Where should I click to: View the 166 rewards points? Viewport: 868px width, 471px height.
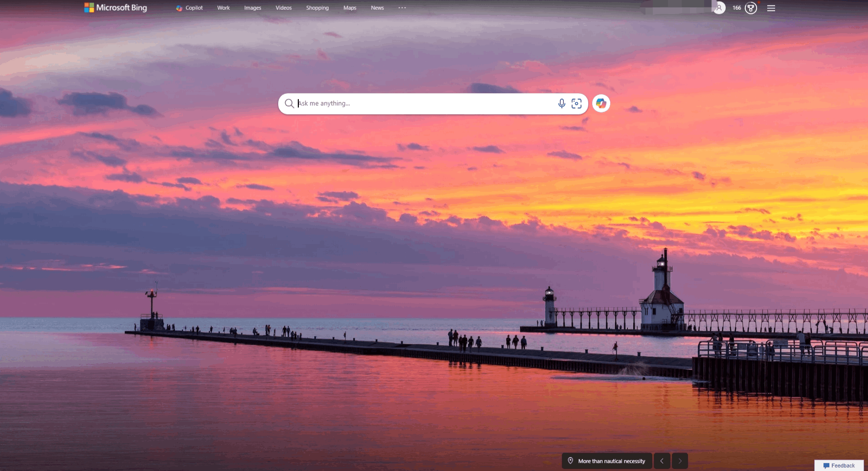click(737, 8)
